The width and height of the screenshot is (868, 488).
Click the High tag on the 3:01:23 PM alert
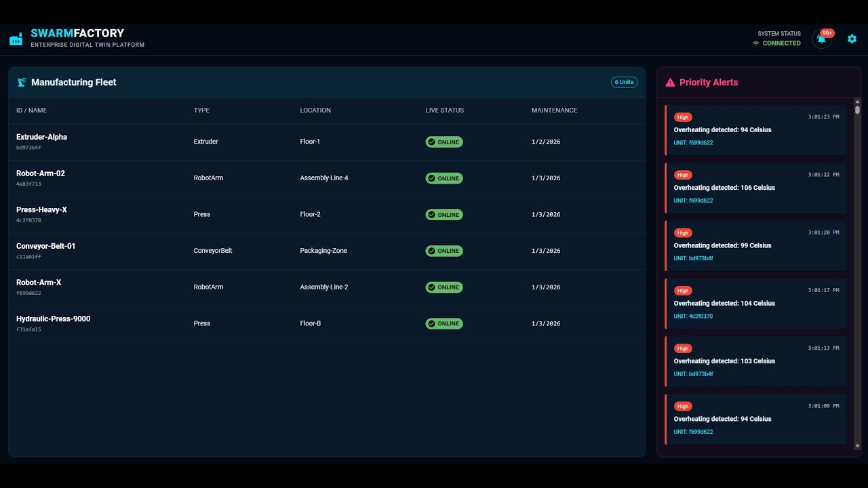coord(683,117)
